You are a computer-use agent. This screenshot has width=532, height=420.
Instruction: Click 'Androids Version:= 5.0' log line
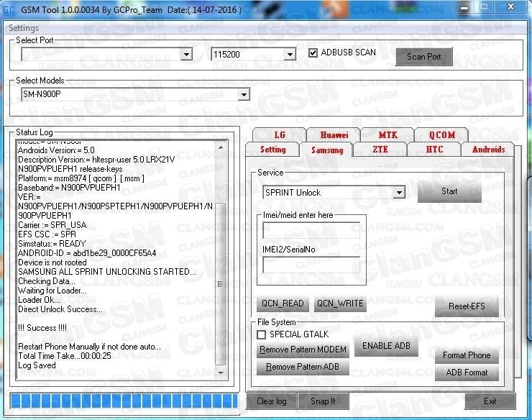56,150
